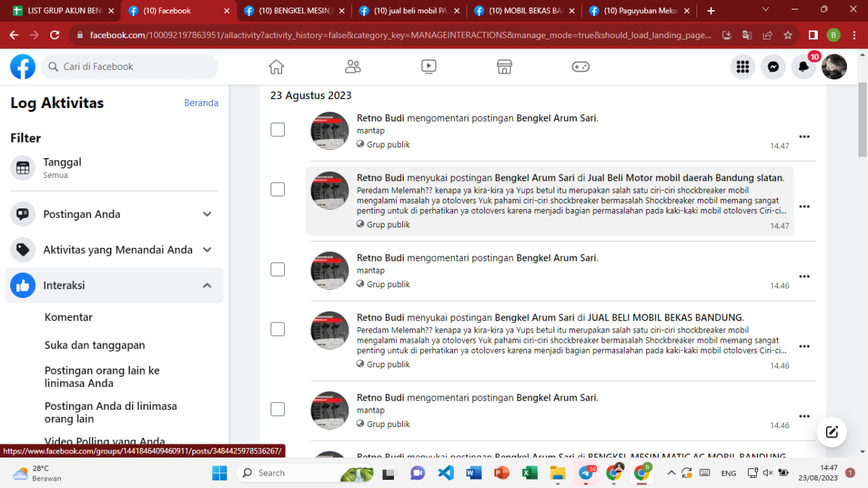Bookmark this page with the star icon
This screenshot has height=488, width=868.
coord(788,35)
